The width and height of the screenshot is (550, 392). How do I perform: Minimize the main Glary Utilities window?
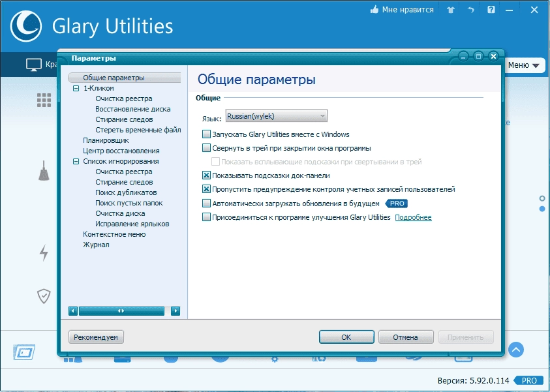[509, 10]
